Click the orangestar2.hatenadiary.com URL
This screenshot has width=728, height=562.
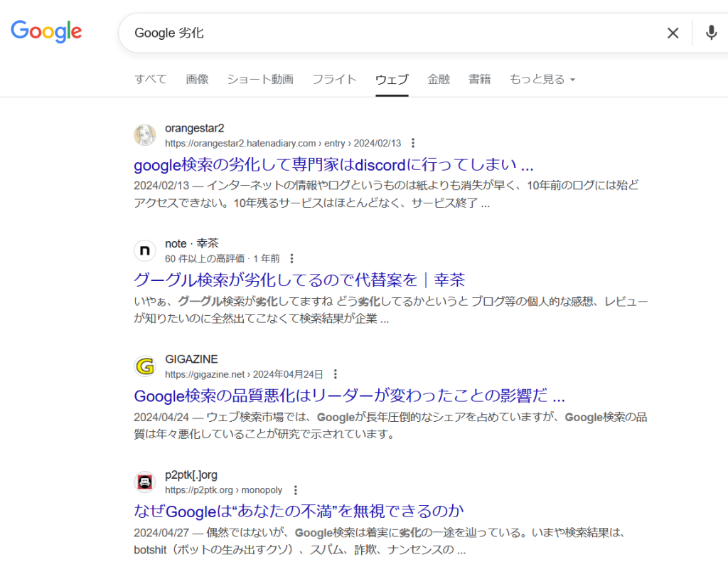283,144
